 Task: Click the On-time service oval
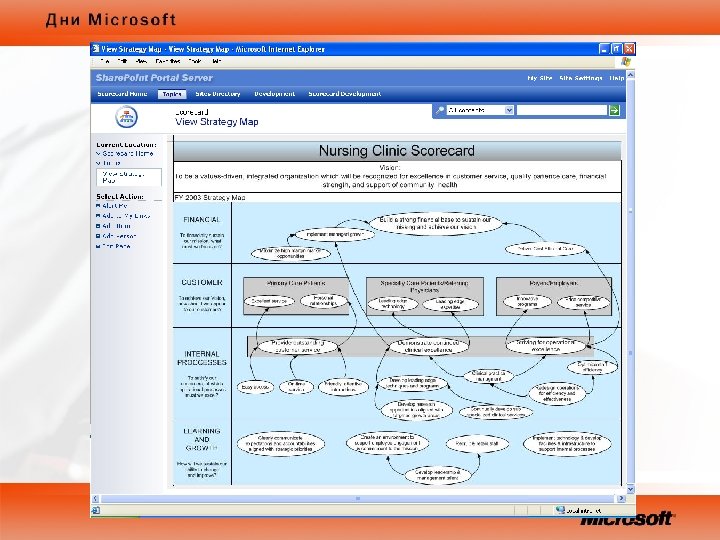click(296, 387)
